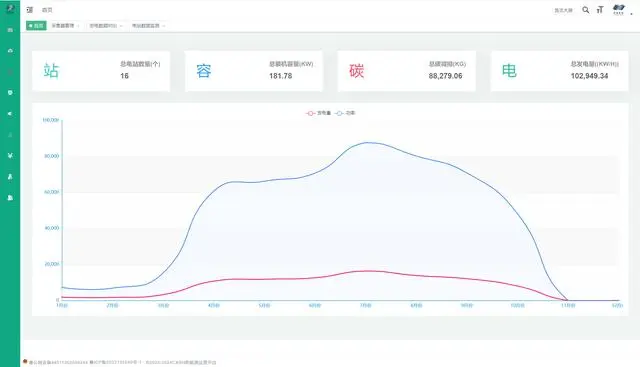Select the user profile sidebar icon
Viewport: 640px width, 367px height.
(10, 177)
